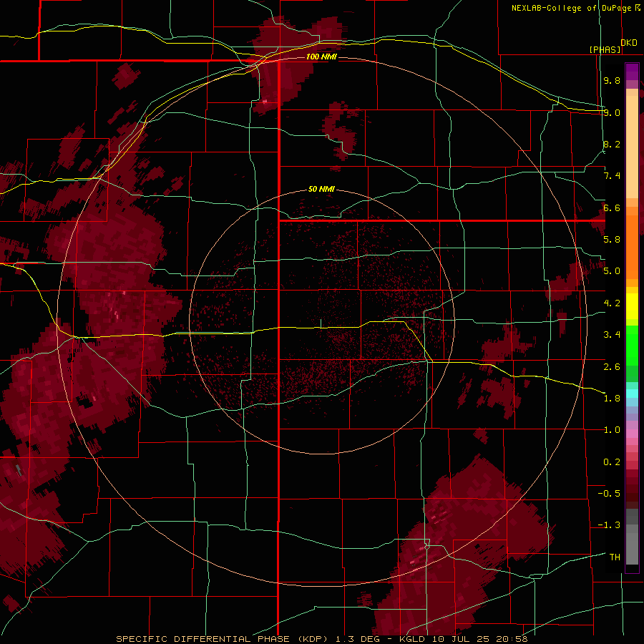Pick the pink band of the color bar

pyautogui.click(x=632, y=434)
